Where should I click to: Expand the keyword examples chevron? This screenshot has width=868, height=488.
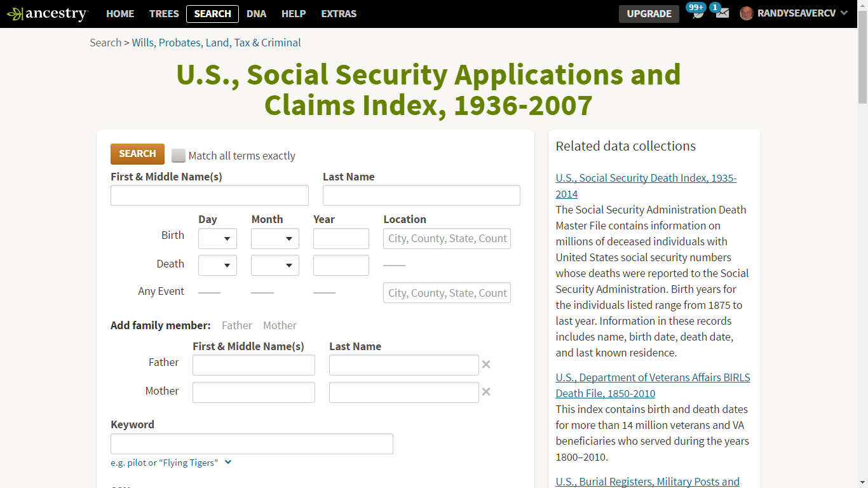[x=228, y=462]
